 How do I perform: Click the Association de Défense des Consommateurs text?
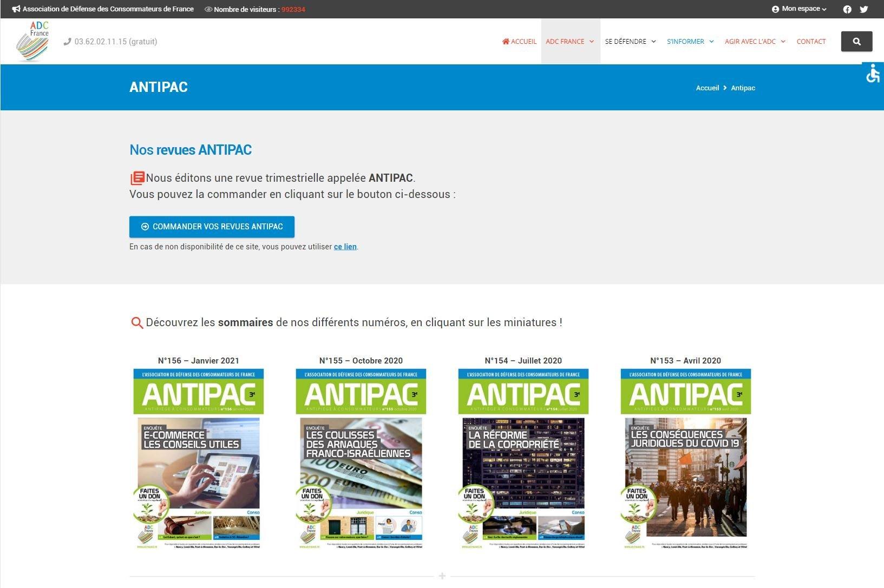click(108, 9)
